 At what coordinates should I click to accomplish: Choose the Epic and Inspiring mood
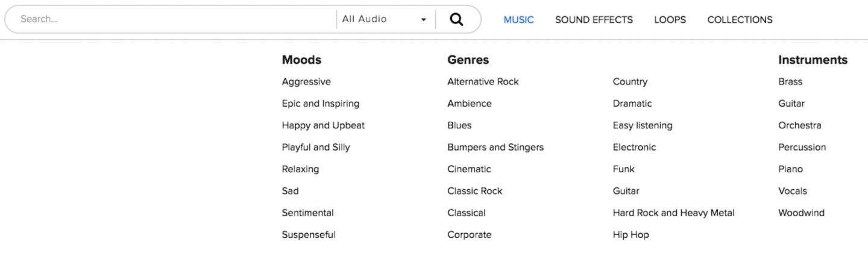point(321,104)
